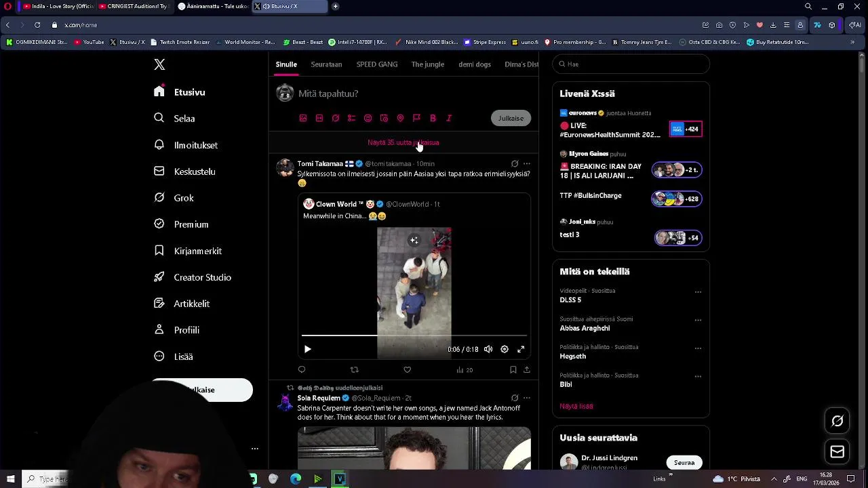Toggle italic text in composer

tap(449, 118)
